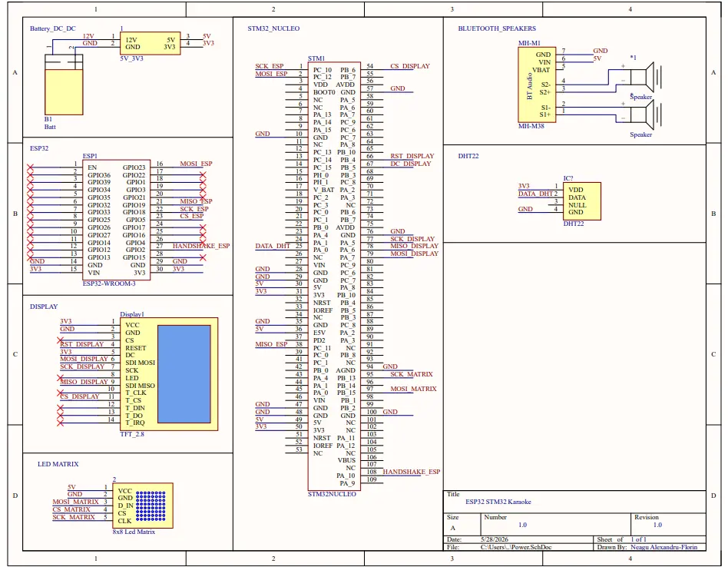Click the ESP1 designator above the ESP32 module
728x567 pixels.
[90, 156]
